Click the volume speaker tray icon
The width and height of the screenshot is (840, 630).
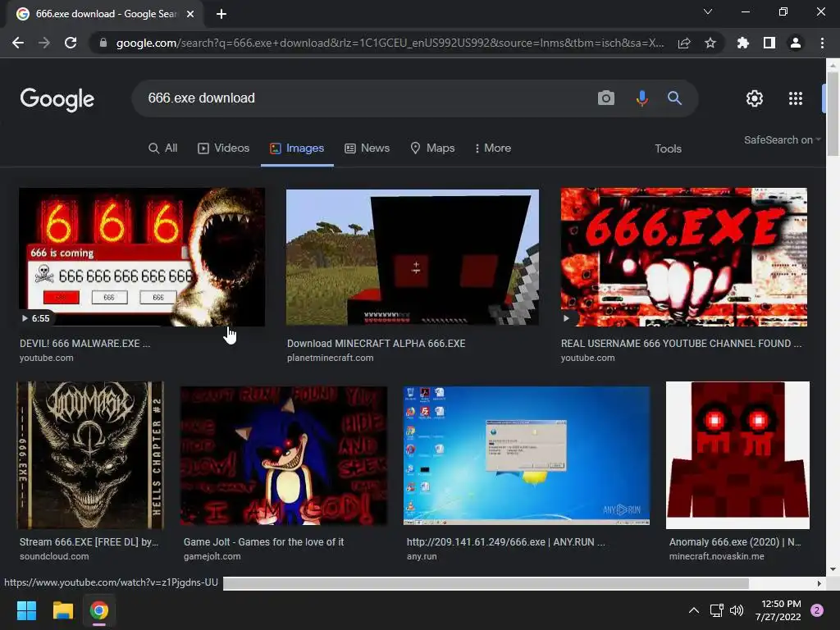[737, 610]
